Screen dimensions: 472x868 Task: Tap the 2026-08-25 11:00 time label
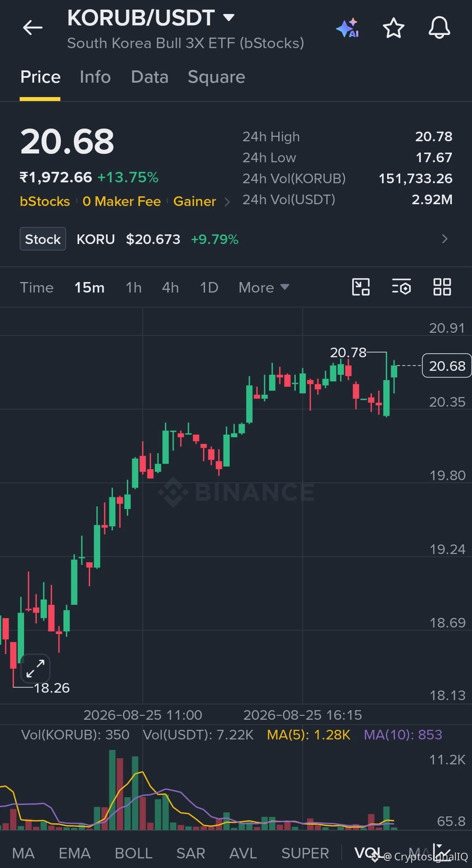coord(143,715)
